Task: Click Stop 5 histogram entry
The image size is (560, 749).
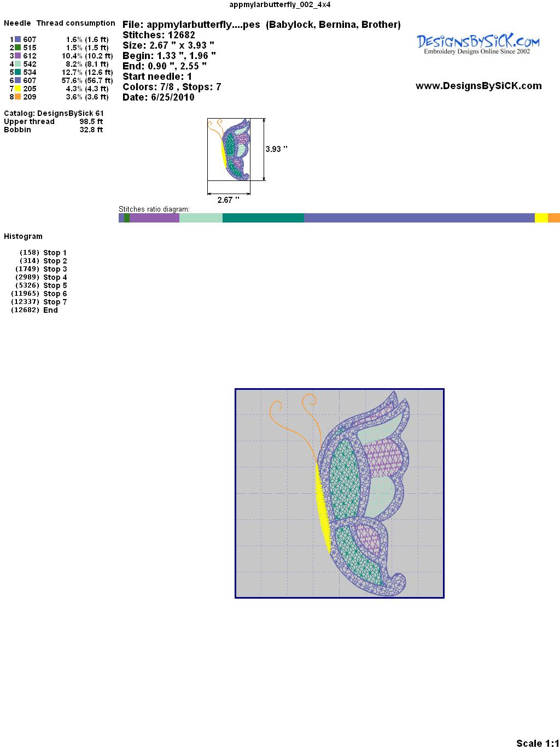Action: 55,285
